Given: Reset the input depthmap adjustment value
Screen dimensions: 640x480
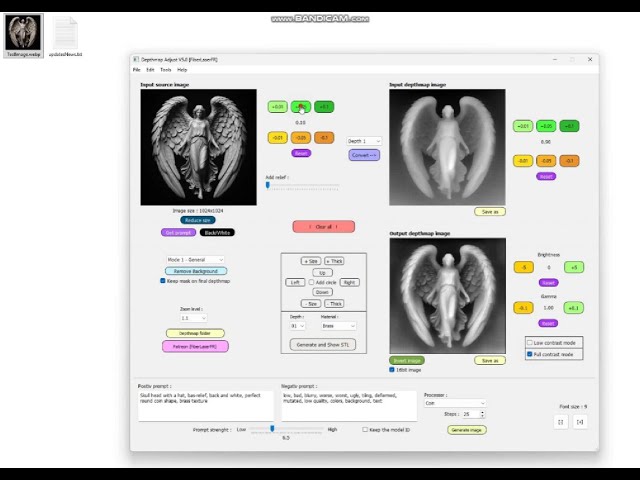Looking at the screenshot, I should coord(546,176).
